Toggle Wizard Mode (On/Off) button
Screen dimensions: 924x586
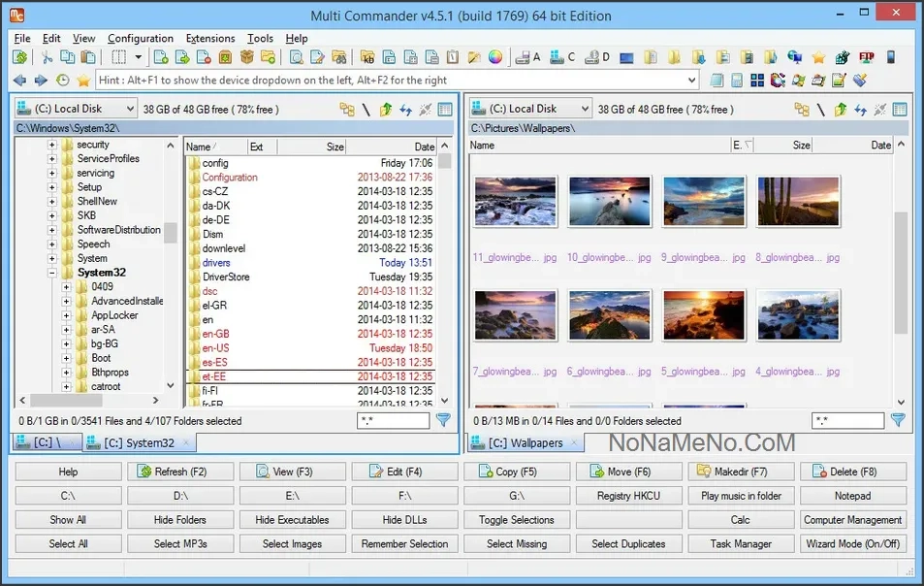coord(852,544)
